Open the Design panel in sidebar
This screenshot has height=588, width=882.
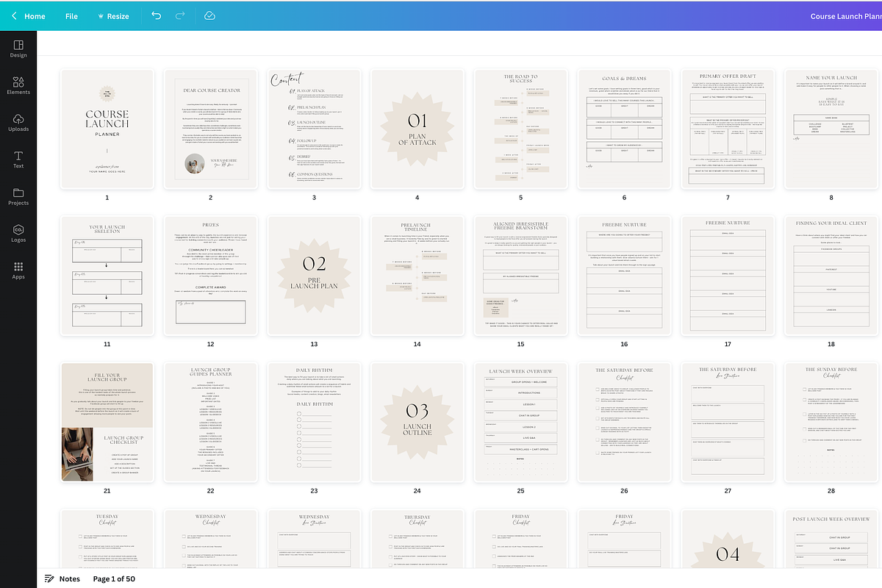click(x=18, y=49)
